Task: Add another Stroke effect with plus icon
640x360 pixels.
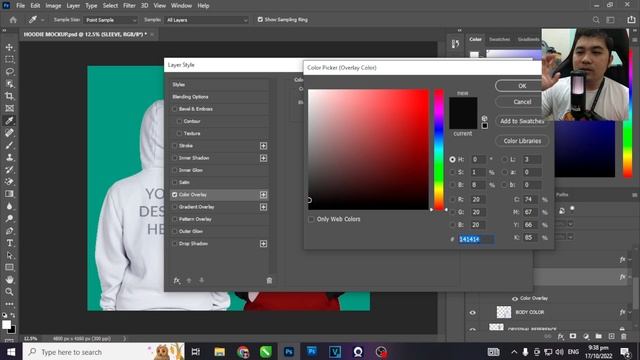Action: 263,146
